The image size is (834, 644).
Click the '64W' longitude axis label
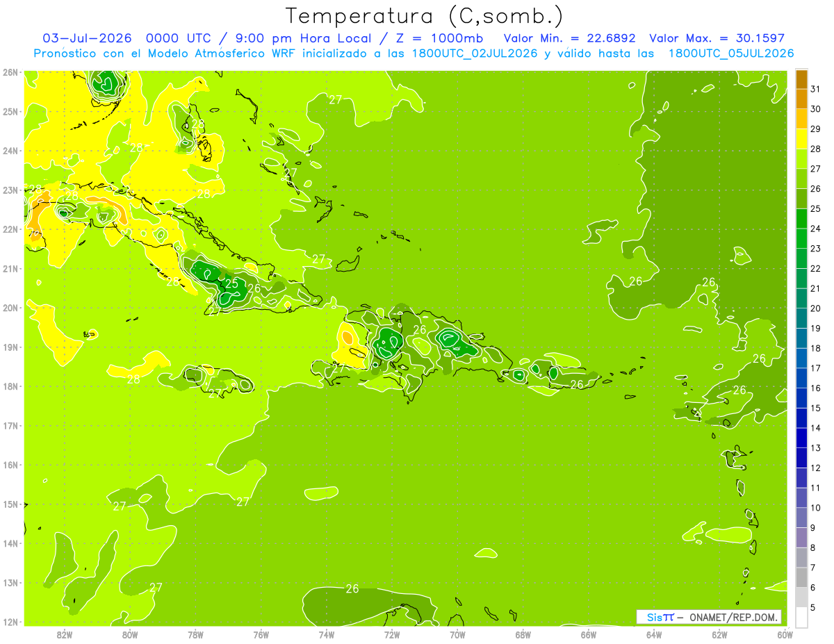(x=654, y=634)
